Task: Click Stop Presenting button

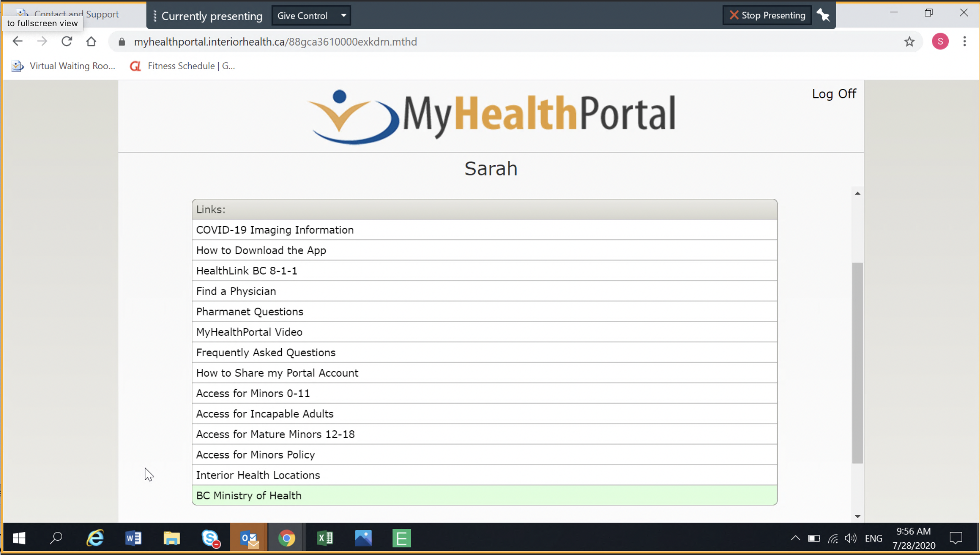Action: pyautogui.click(x=767, y=15)
